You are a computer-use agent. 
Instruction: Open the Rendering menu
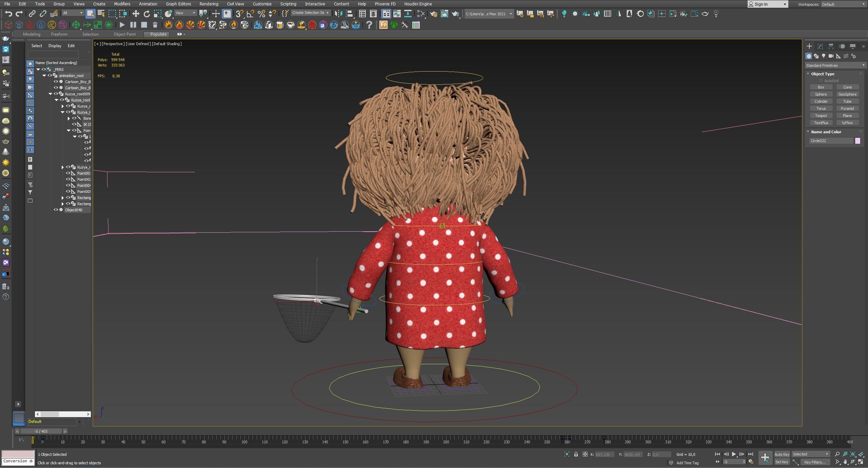[x=209, y=4]
